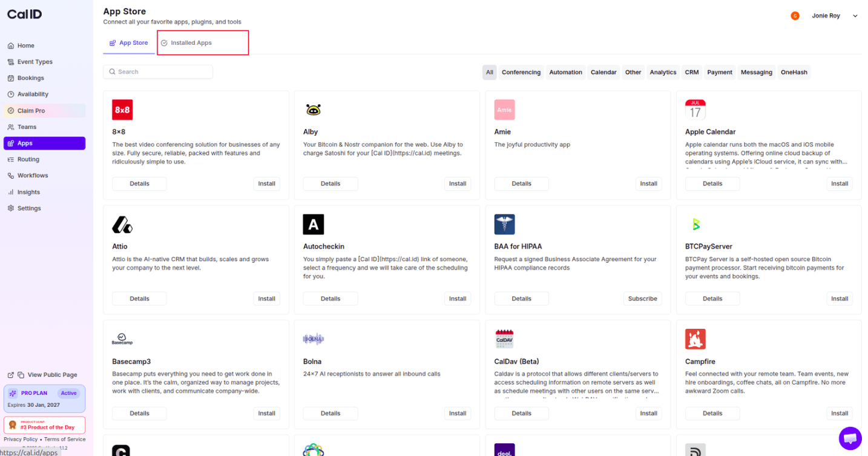Click the Settings gear icon

click(11, 208)
